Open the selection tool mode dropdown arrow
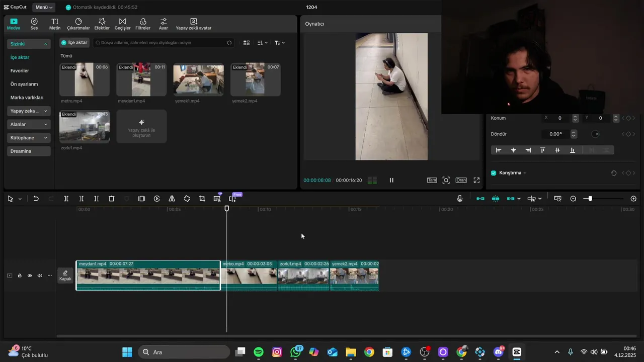Viewport: 644px width, 362px height. tap(20, 199)
